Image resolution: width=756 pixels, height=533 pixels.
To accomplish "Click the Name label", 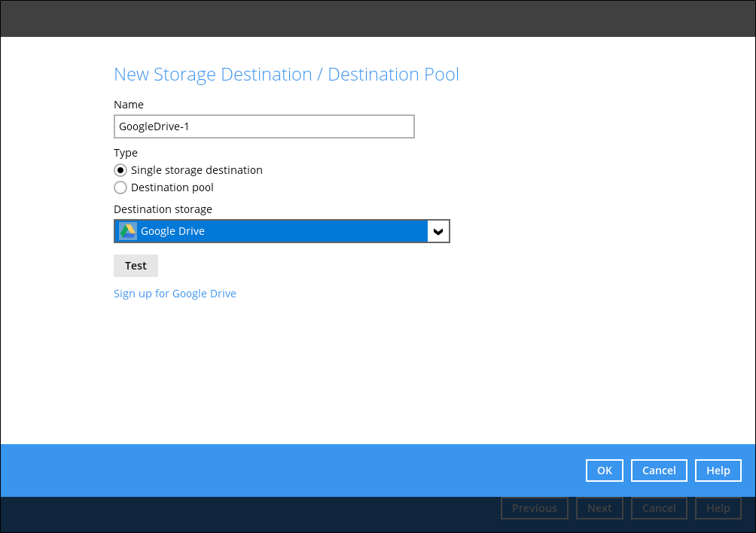I will tap(129, 105).
